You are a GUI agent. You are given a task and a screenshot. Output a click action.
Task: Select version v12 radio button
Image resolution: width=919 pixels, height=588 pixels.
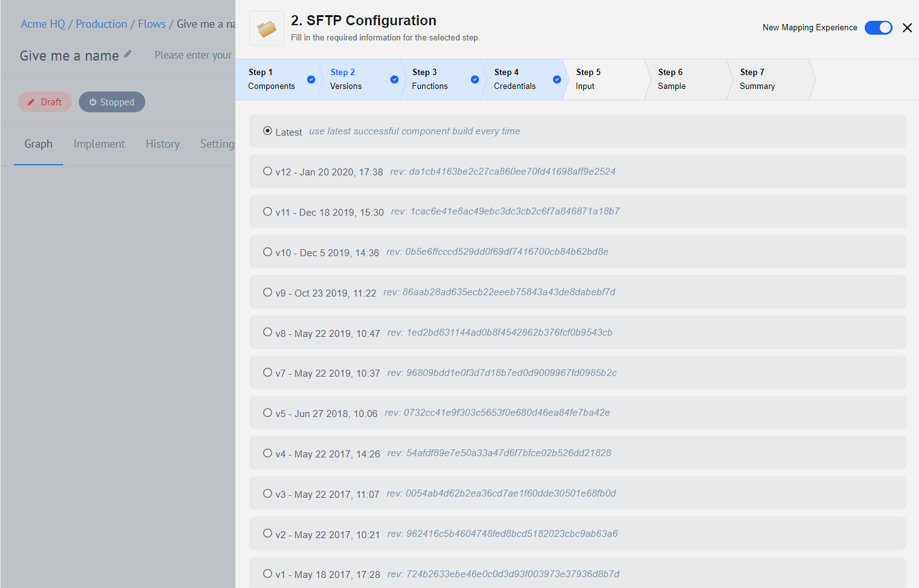pos(268,171)
